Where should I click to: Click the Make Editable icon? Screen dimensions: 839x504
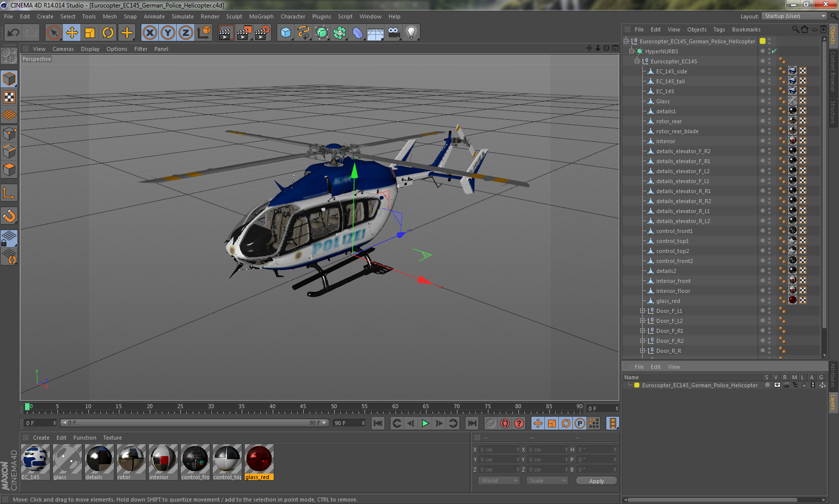[x=9, y=56]
